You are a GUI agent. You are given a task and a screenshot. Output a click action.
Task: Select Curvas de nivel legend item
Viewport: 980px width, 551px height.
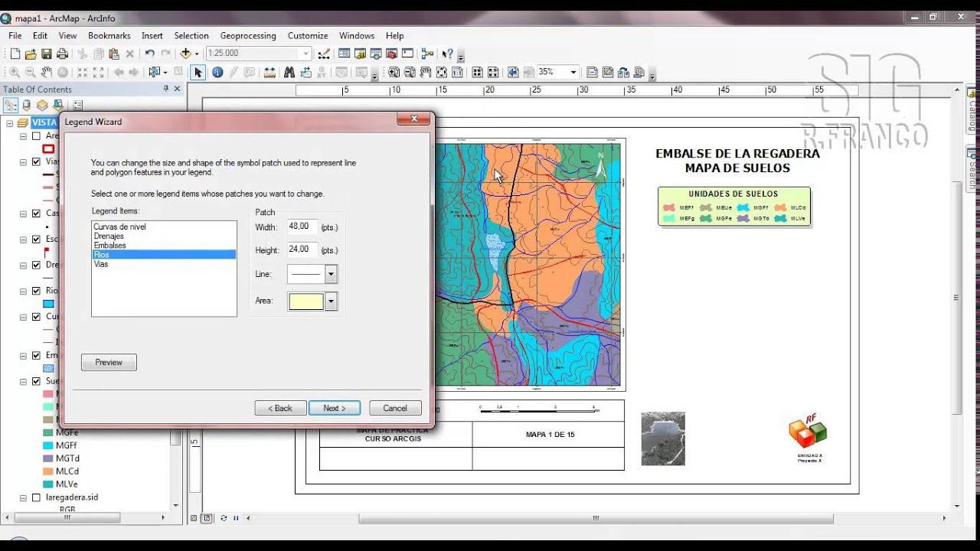tap(119, 227)
